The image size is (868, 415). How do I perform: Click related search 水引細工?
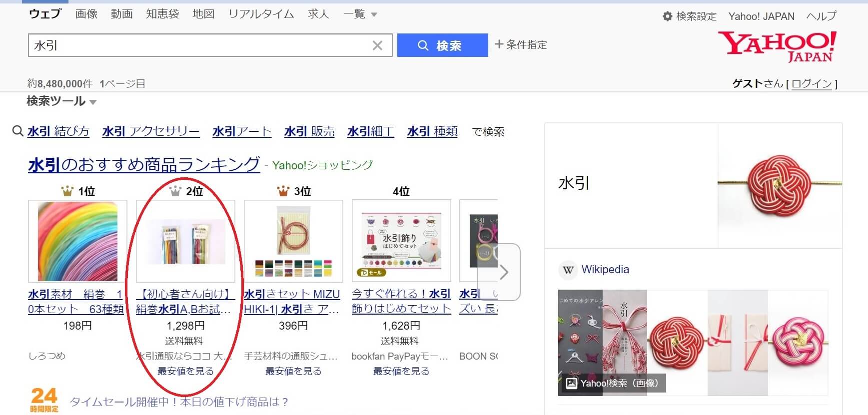[x=371, y=131]
